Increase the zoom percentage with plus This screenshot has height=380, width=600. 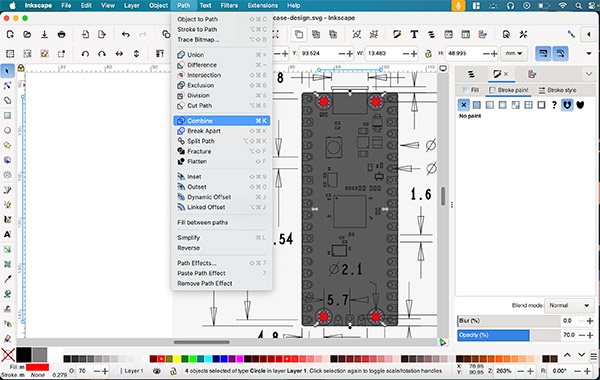click(x=530, y=371)
